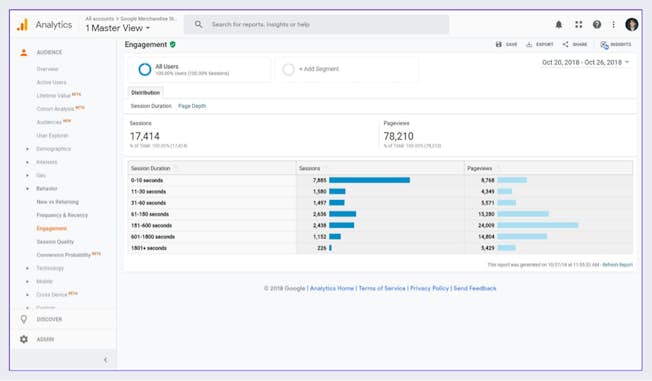652x381 pixels.
Task: Click the Share report icon
Action: tap(566, 44)
